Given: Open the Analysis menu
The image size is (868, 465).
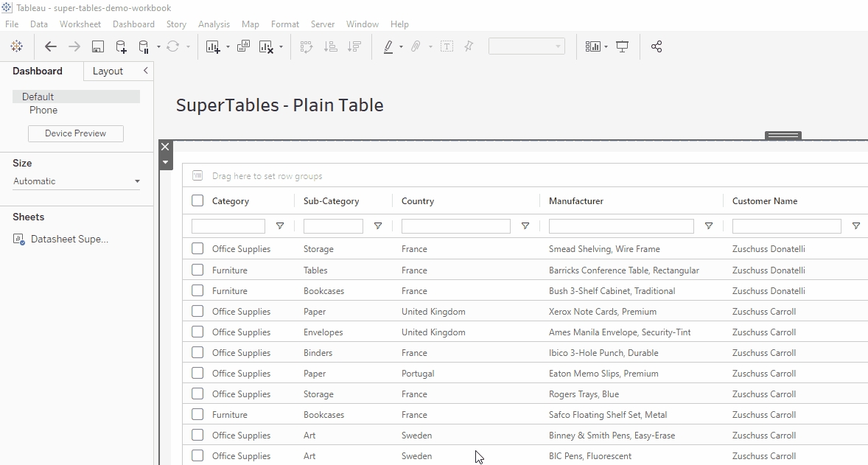Looking at the screenshot, I should pyautogui.click(x=214, y=24).
